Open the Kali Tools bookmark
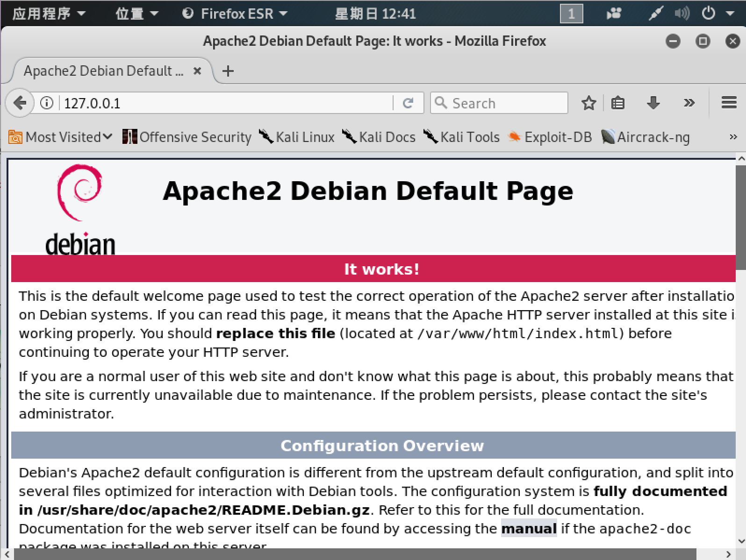746x560 pixels. coord(462,137)
